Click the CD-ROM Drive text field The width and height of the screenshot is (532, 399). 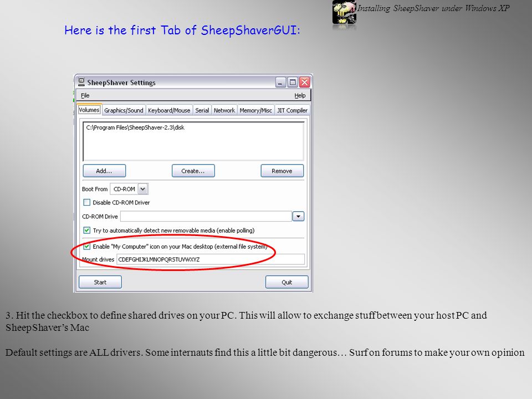coord(206,217)
